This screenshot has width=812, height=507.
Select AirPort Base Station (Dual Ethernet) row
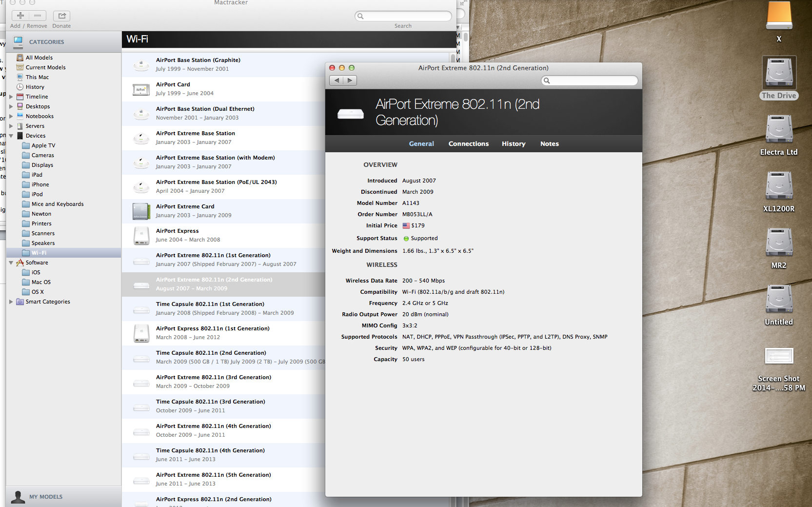(x=223, y=114)
